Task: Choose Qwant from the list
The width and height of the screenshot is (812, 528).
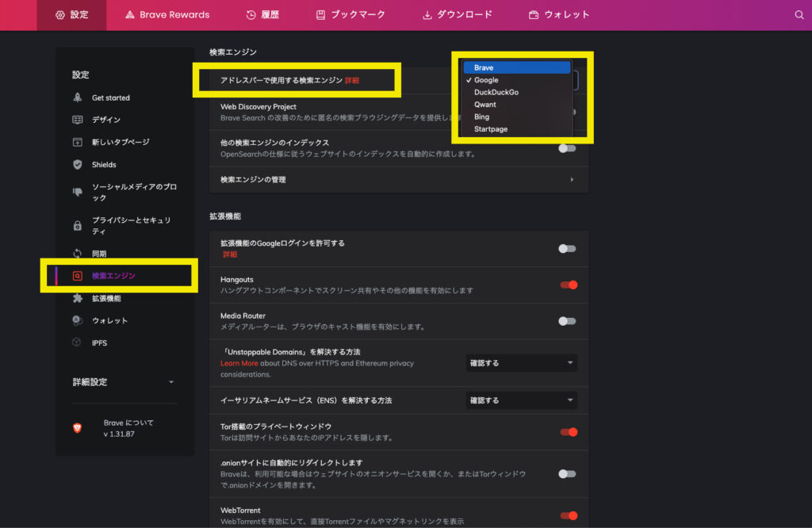Action: 517,105
